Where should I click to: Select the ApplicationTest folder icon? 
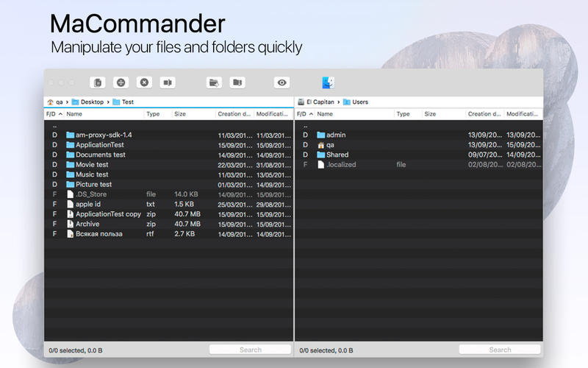[70, 144]
